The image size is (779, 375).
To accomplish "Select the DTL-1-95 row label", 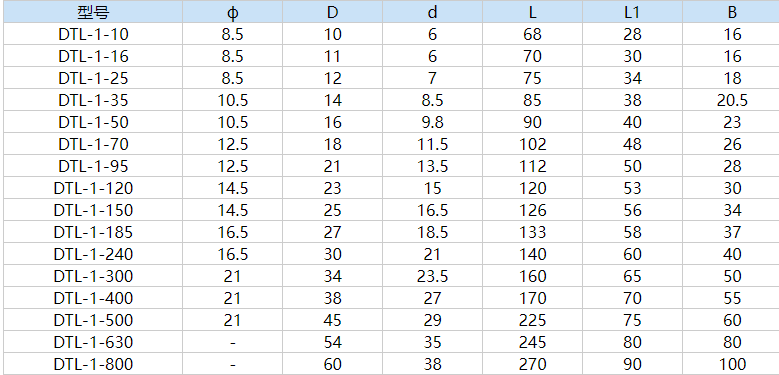I will pos(93,166).
